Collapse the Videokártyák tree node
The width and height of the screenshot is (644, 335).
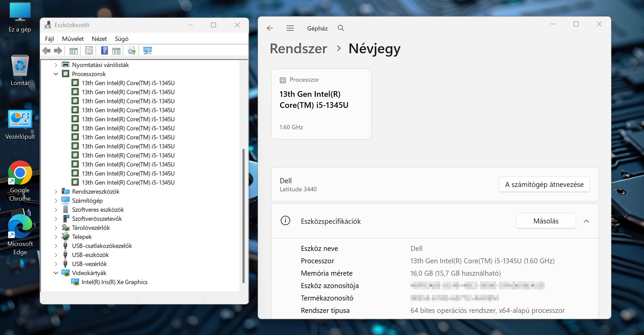56,273
